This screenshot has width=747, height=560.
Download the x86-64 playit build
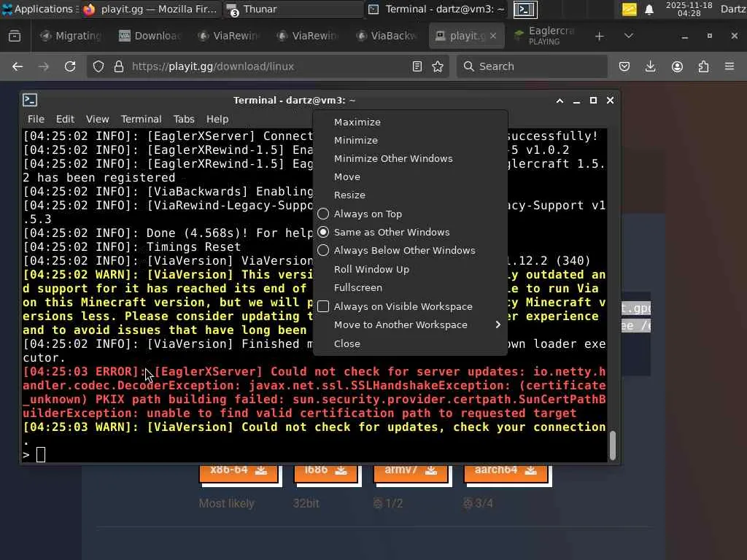239,470
